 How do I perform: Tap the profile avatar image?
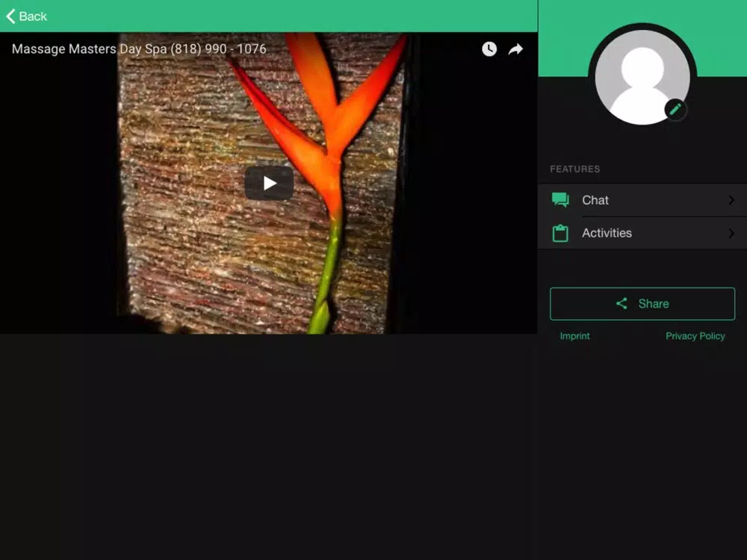tap(642, 77)
